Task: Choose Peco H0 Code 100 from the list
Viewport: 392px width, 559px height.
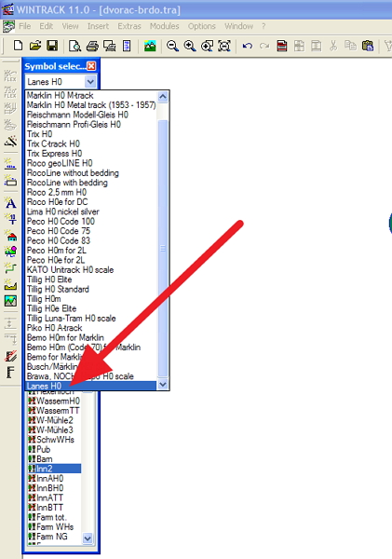Action: [x=61, y=221]
